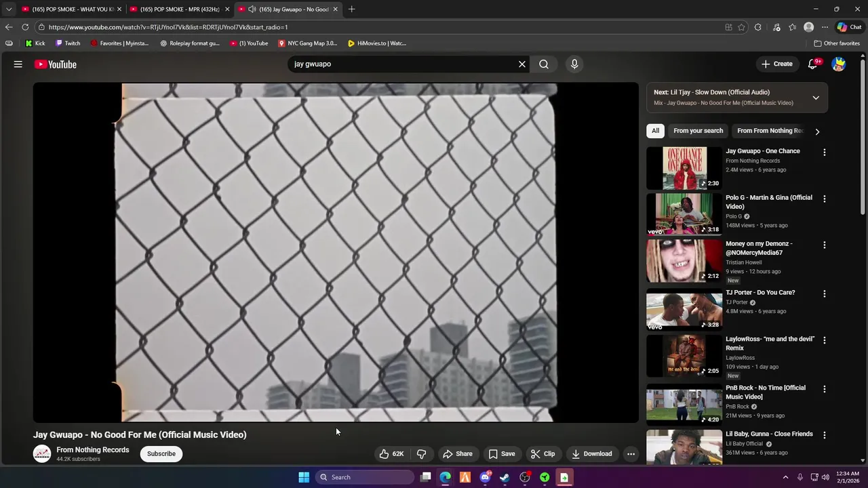Start voice search with microphone icon
Screen dimensions: 868x488
(x=574, y=64)
